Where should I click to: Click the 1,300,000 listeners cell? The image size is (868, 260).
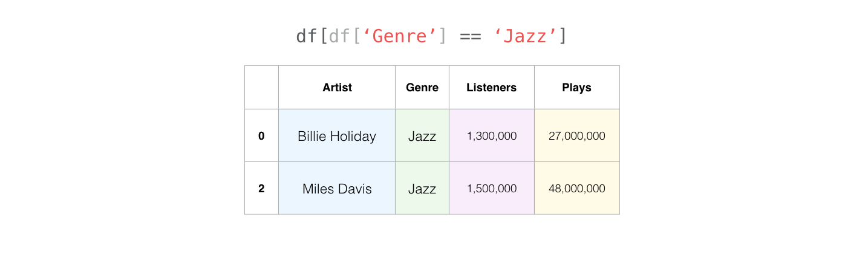pyautogui.click(x=492, y=136)
